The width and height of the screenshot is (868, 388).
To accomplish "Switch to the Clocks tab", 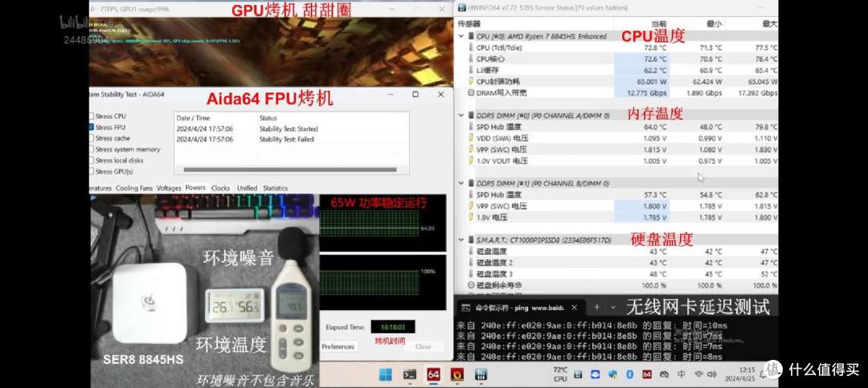I will click(x=220, y=188).
